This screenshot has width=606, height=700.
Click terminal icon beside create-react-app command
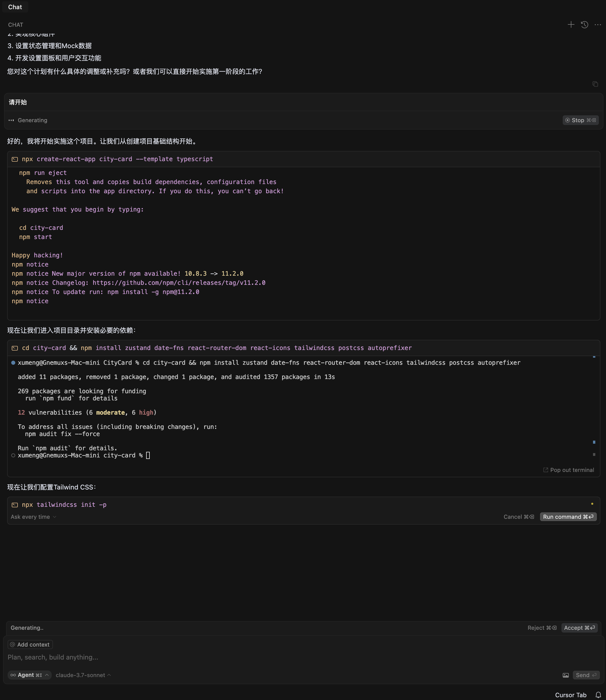[15, 159]
